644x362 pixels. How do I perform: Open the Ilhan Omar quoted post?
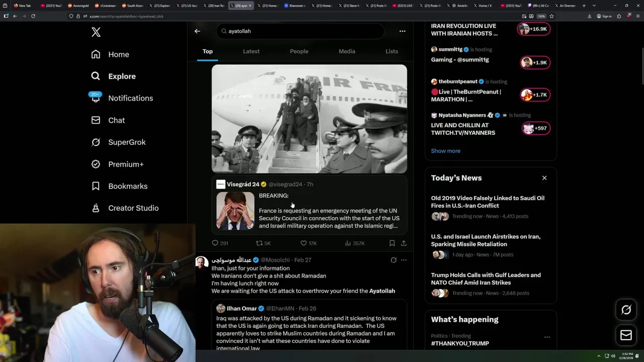pyautogui.click(x=309, y=325)
